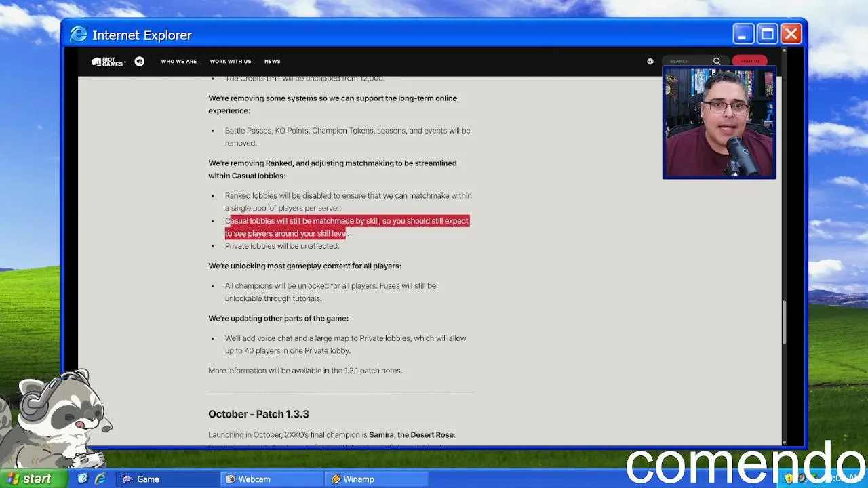868x488 pixels.
Task: Click the Riot Games logo
Action: point(108,62)
